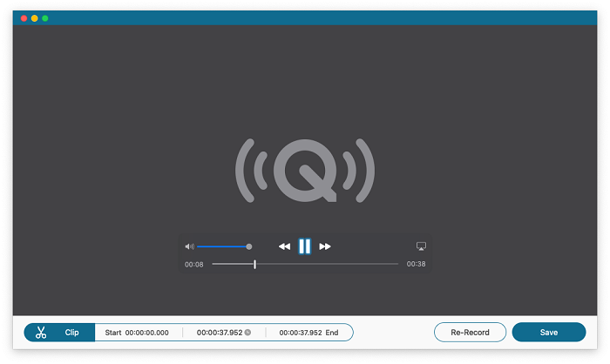Click the Start time field 00:00:00.000

[146, 333]
